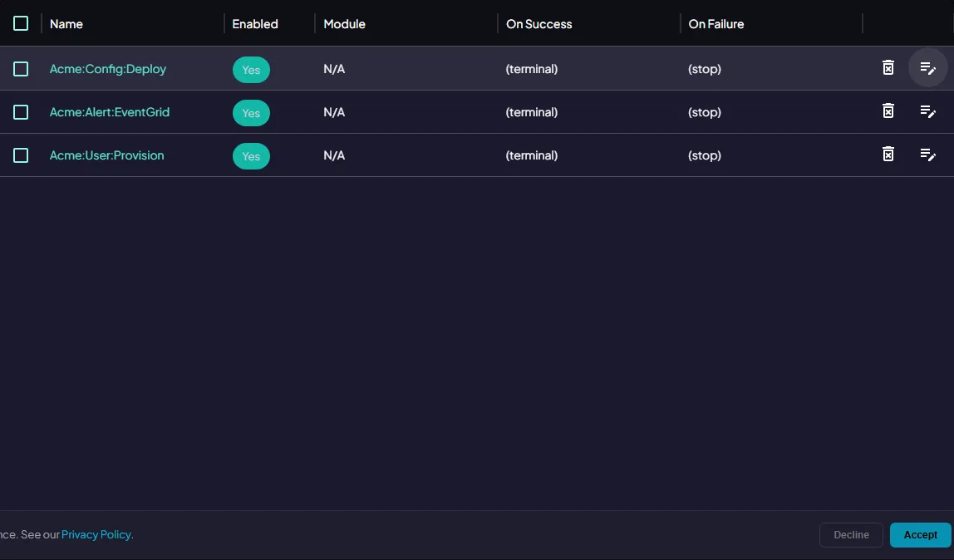Delete the Acme:Config:Deploy row
954x560 pixels.
[888, 67]
